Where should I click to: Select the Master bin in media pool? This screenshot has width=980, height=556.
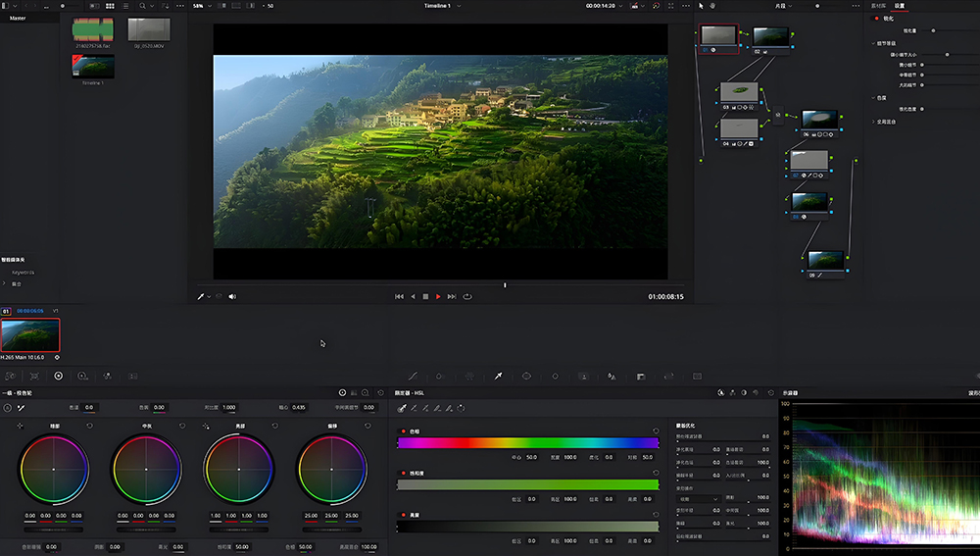[x=18, y=18]
